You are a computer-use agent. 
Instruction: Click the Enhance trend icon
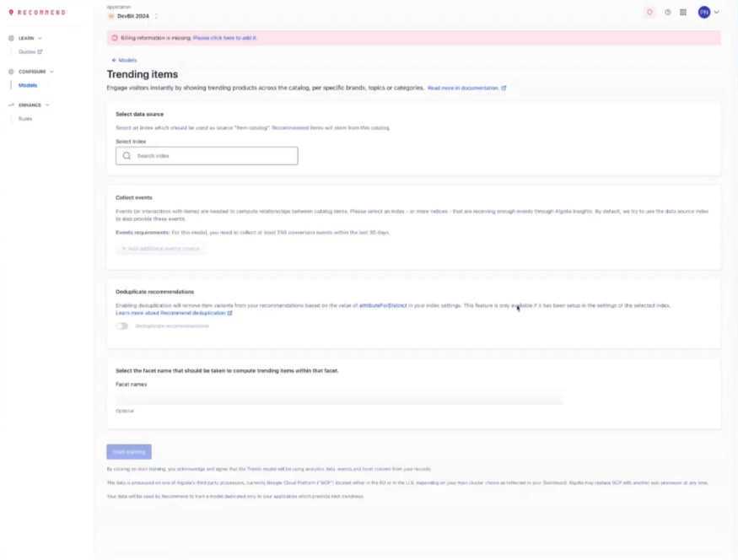[11, 105]
